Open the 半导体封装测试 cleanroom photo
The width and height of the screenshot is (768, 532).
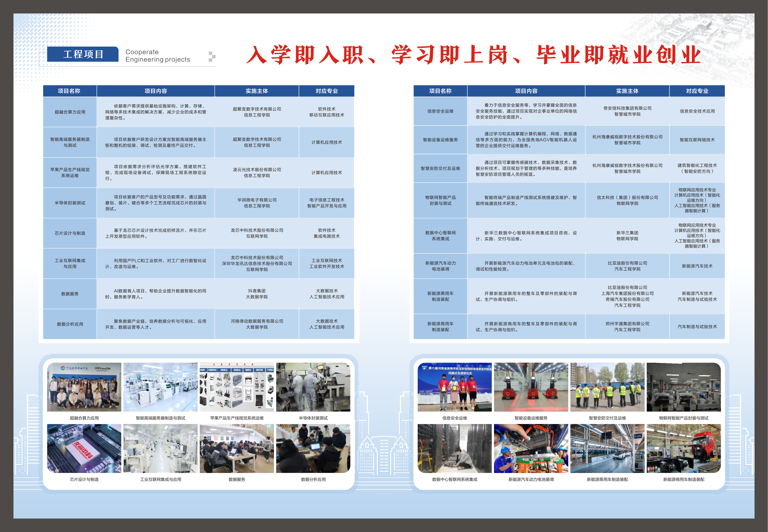coord(313,387)
